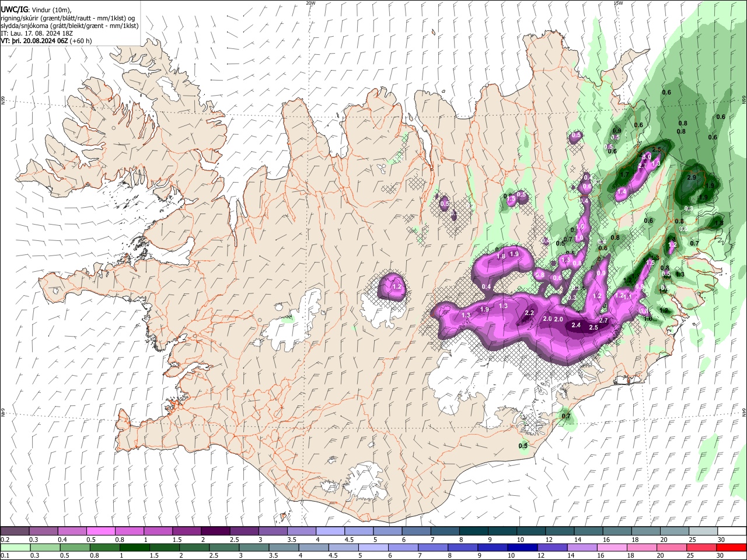Image resolution: width=747 pixels, height=560 pixels.
Task: Click the 0.5 value on the south coast shoreline
Action: (523, 446)
